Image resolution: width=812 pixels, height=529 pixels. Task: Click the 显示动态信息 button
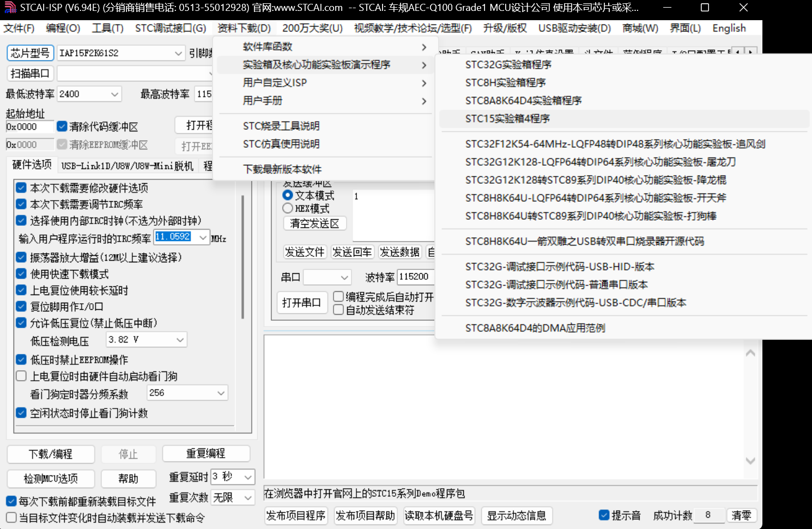516,515
